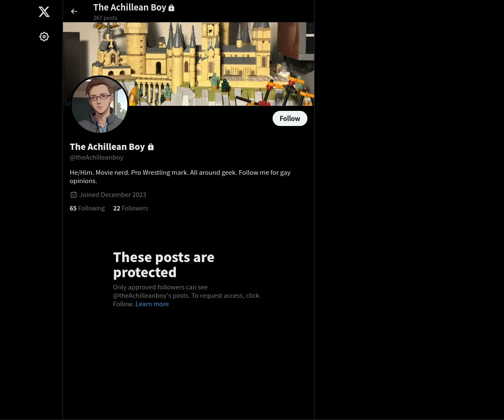
Task: Follow The Achillean Boy
Action: tap(290, 118)
